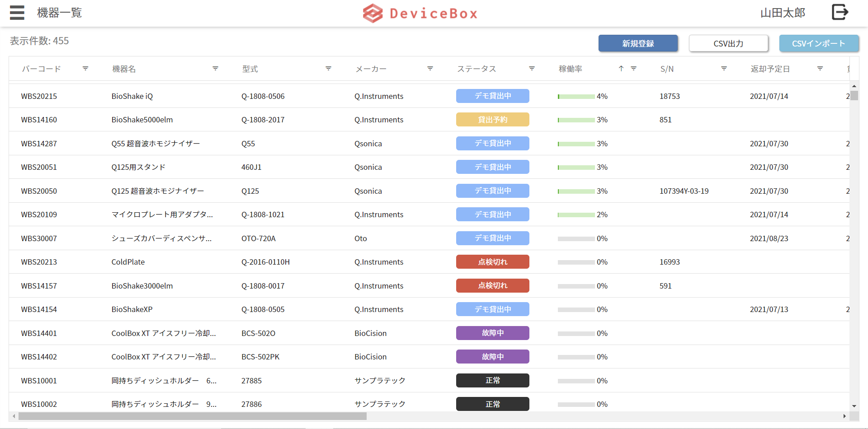Open filter menu for S/N column
The height and width of the screenshot is (429, 868).
pyautogui.click(x=724, y=69)
